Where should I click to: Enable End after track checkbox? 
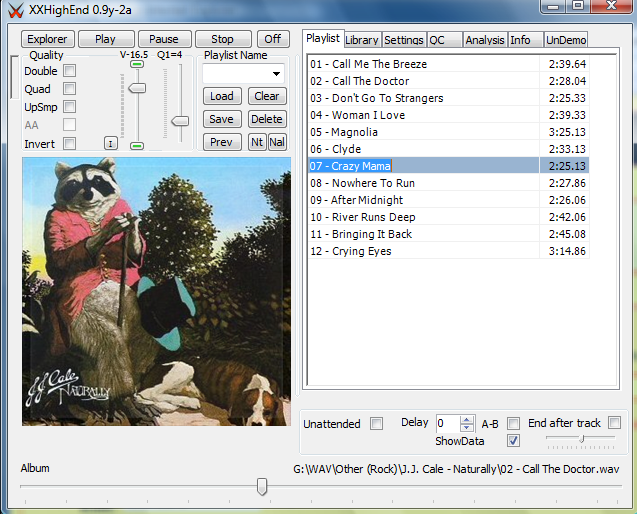614,423
